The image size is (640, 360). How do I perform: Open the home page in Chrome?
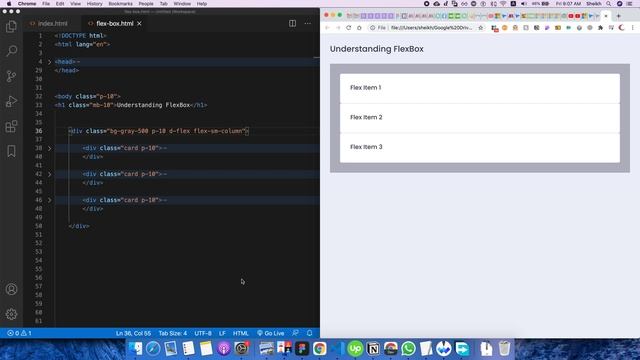[359, 28]
